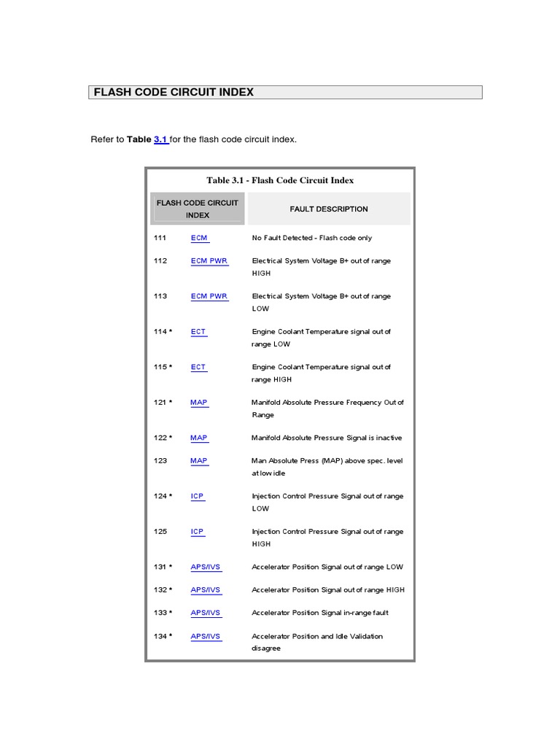Click code number 133
560x747 pixels.
point(160,613)
